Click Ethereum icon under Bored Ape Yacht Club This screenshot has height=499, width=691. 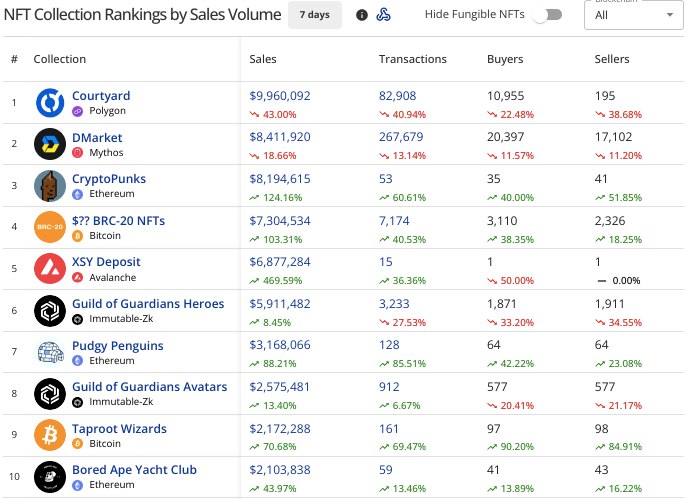(x=78, y=485)
